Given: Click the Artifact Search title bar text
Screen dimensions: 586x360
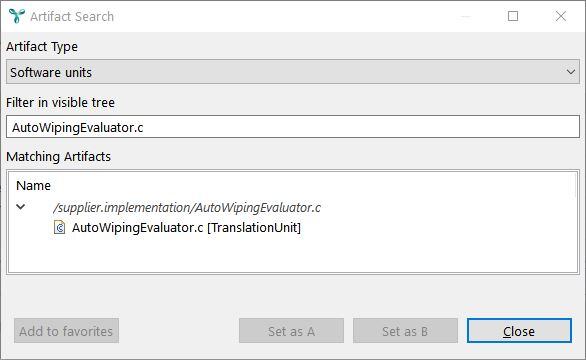Looking at the screenshot, I should pyautogui.click(x=72, y=16).
